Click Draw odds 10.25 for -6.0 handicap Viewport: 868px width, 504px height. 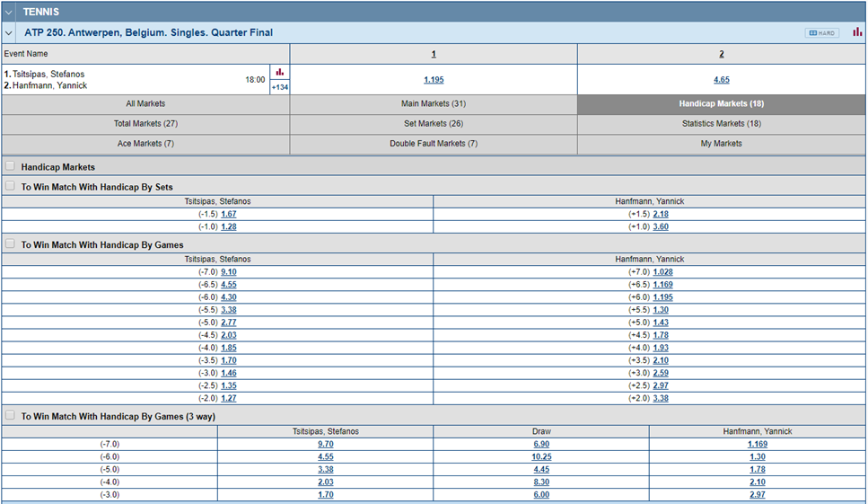pos(541,457)
